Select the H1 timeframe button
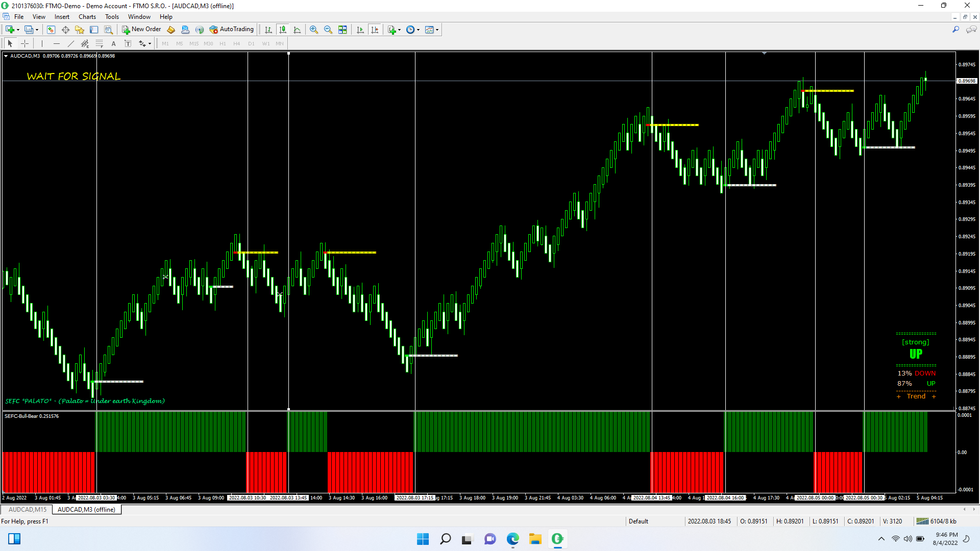Screen dimensions: 980x551 [223, 43]
